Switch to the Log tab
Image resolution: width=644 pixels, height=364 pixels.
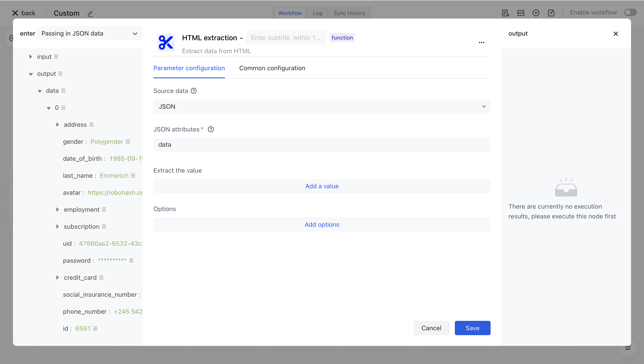[x=318, y=13]
